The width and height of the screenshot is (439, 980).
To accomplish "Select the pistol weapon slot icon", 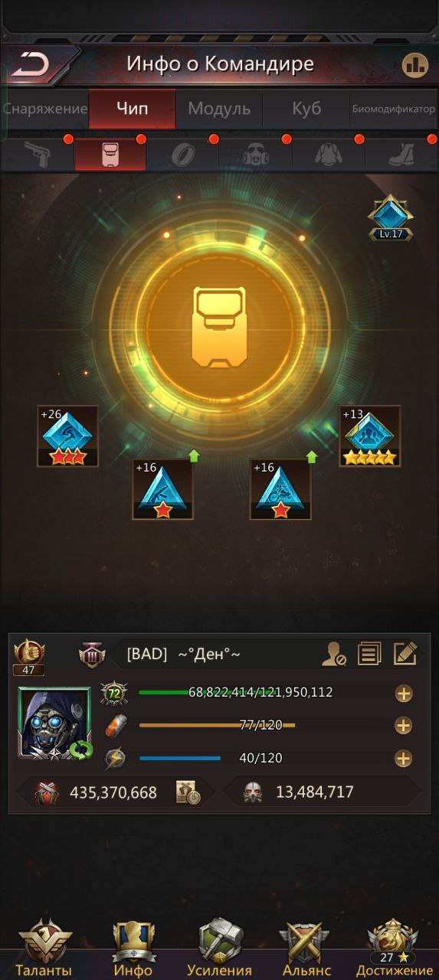I will pos(37,153).
